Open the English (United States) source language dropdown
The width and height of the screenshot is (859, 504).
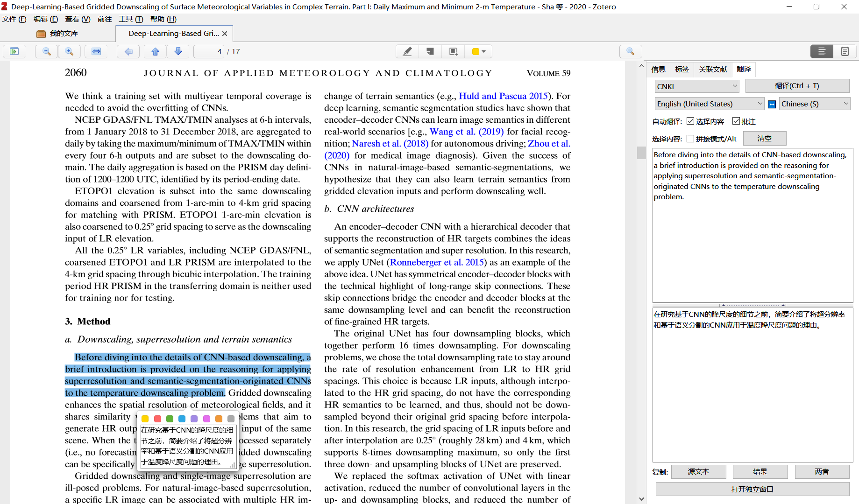tap(710, 104)
